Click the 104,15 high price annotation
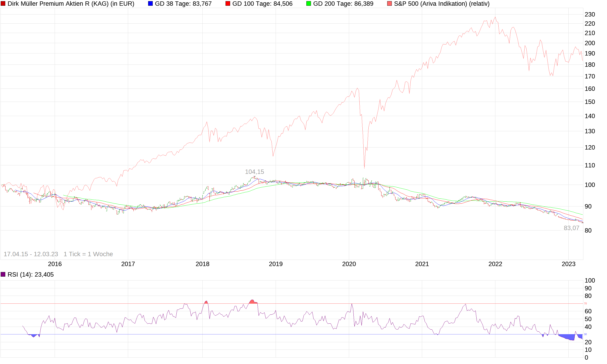 pyautogui.click(x=254, y=172)
